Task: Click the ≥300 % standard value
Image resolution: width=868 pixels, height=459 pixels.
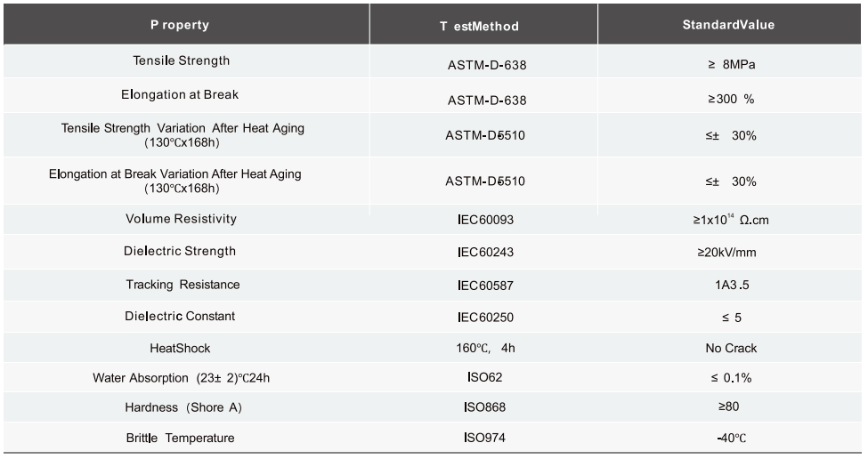Action: [x=725, y=100]
